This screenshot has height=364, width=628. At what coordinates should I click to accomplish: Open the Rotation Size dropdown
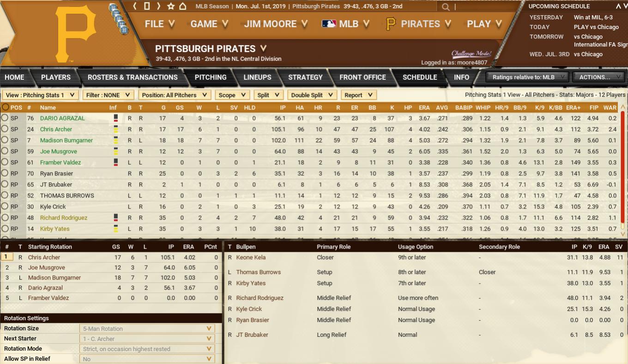pyautogui.click(x=148, y=328)
